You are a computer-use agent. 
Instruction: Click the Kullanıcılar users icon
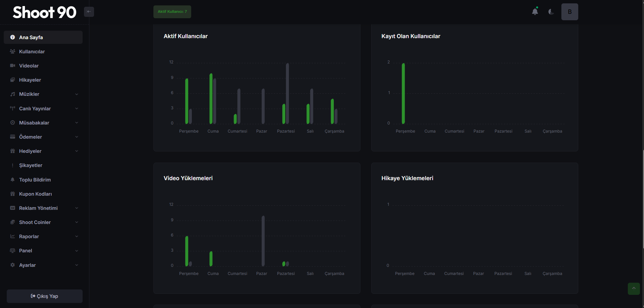pyautogui.click(x=12, y=52)
